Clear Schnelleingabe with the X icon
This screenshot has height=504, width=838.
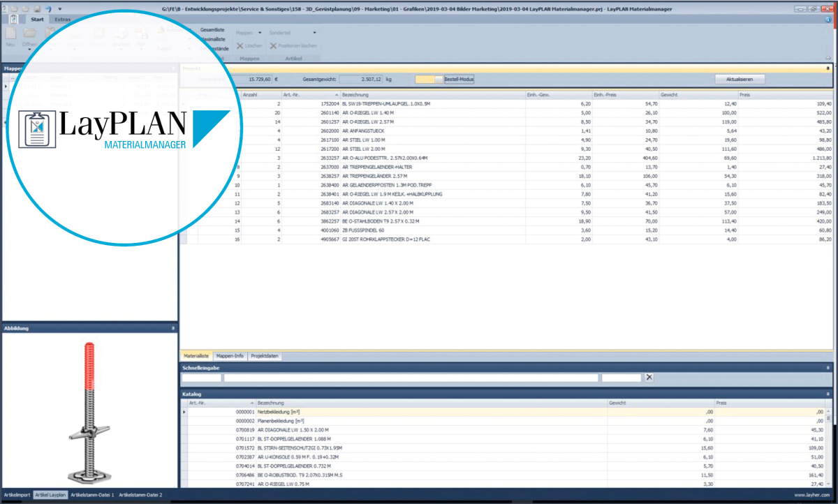pos(649,378)
